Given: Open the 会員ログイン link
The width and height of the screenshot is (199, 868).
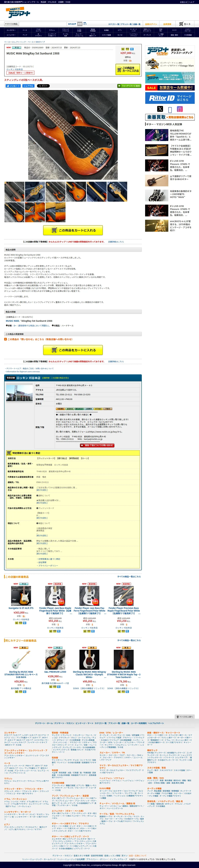Looking at the screenshot, I should (151, 24).
